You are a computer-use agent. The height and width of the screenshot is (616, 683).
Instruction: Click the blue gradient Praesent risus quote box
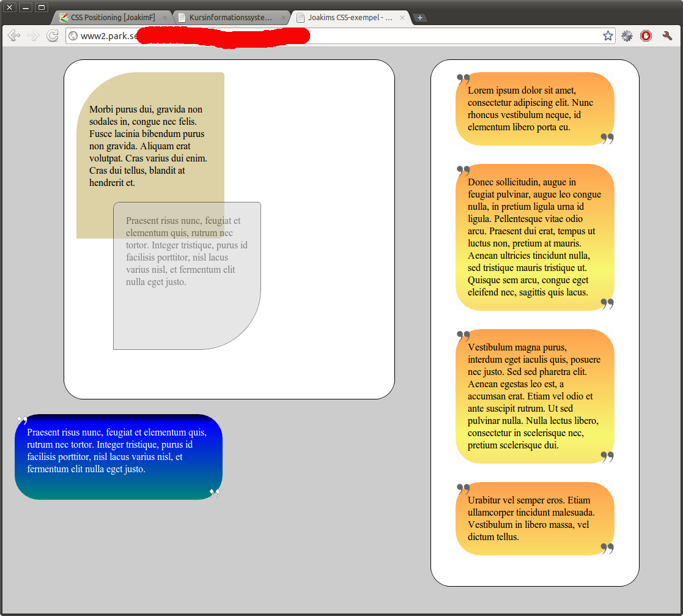pyautogui.click(x=118, y=457)
